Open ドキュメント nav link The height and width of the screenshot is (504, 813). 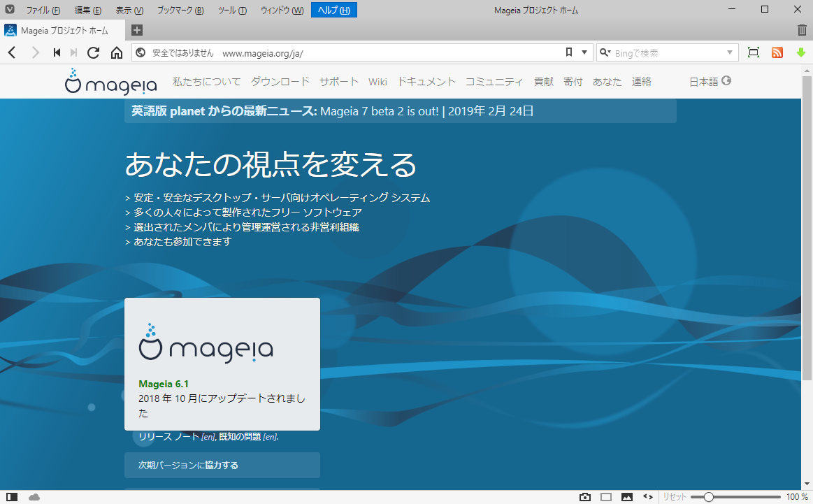(426, 81)
